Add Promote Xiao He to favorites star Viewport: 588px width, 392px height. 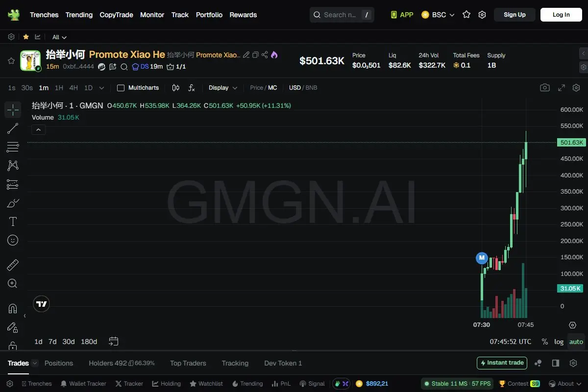pyautogui.click(x=11, y=61)
